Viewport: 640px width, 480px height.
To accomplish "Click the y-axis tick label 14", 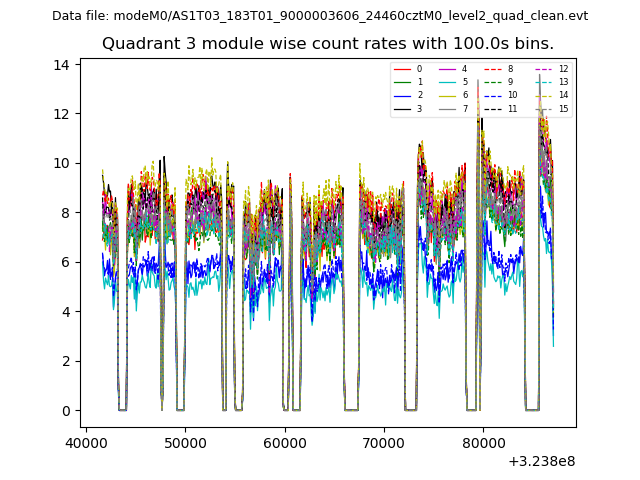I will 63,65.
